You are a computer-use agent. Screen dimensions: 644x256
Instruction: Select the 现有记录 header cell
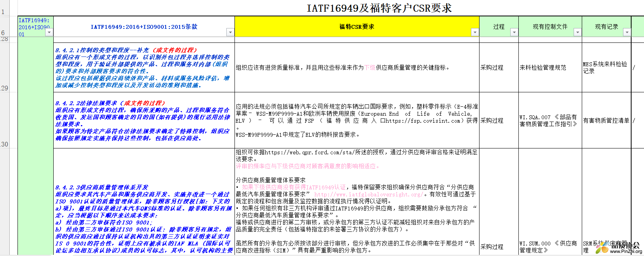tap(606, 26)
